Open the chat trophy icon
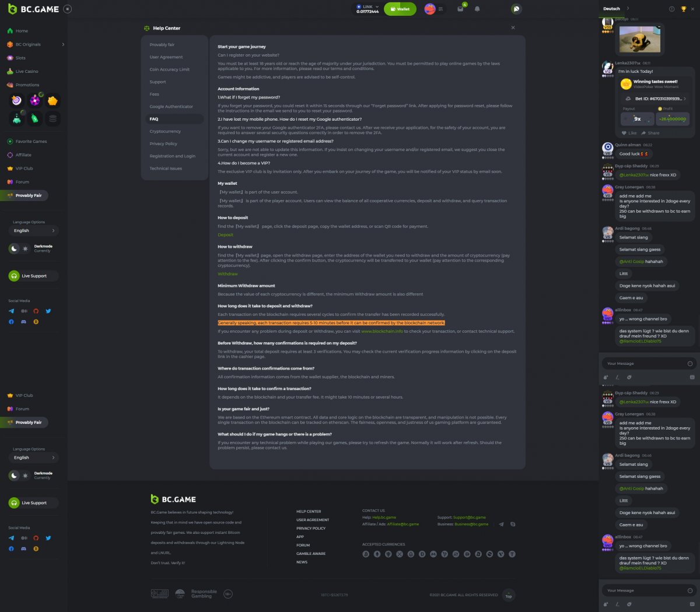Viewport: 700px width, 612px height. pyautogui.click(x=683, y=9)
